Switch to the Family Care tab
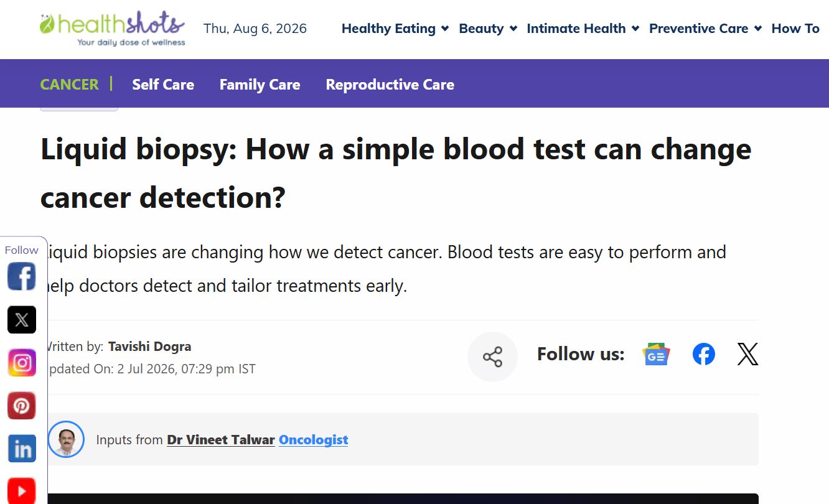This screenshot has height=504, width=829. pyautogui.click(x=260, y=85)
